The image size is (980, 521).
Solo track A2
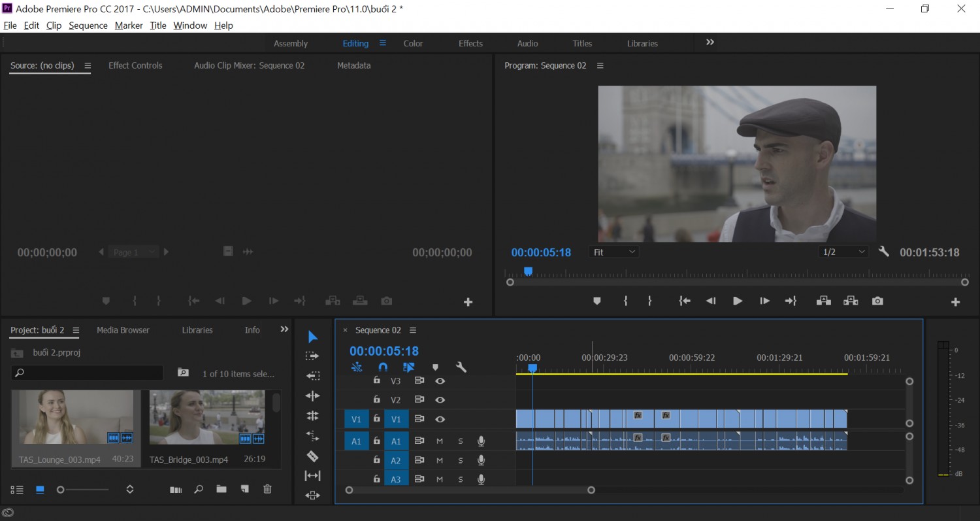pyautogui.click(x=461, y=461)
